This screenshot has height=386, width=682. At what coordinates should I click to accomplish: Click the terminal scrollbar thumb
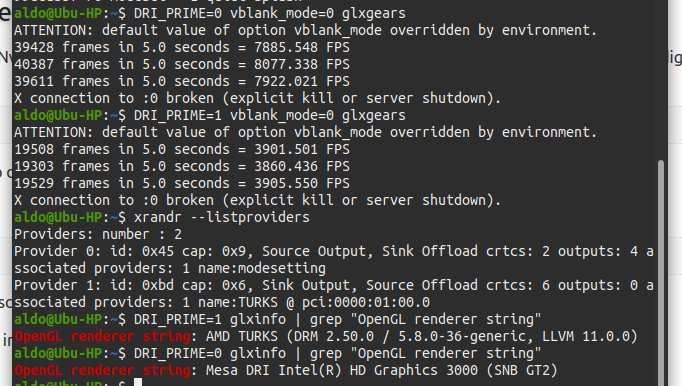(x=661, y=273)
